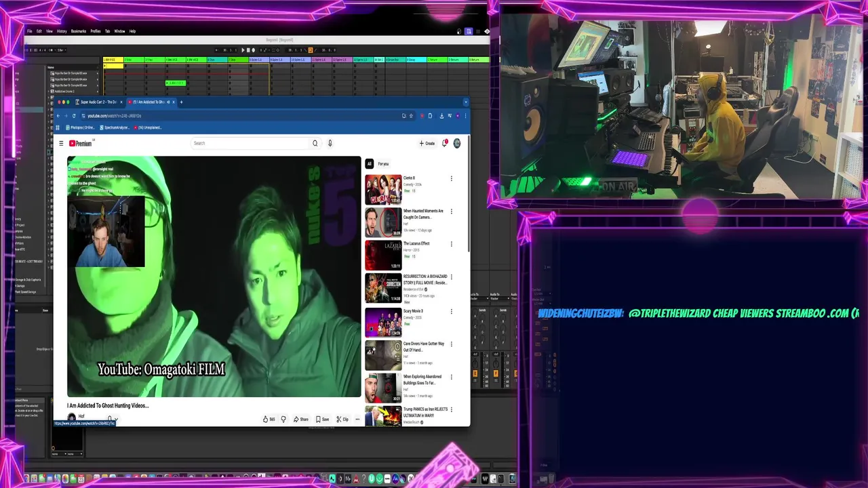This screenshot has height=488, width=868.
Task: Click Hof channel avatar below the video
Action: click(x=72, y=418)
